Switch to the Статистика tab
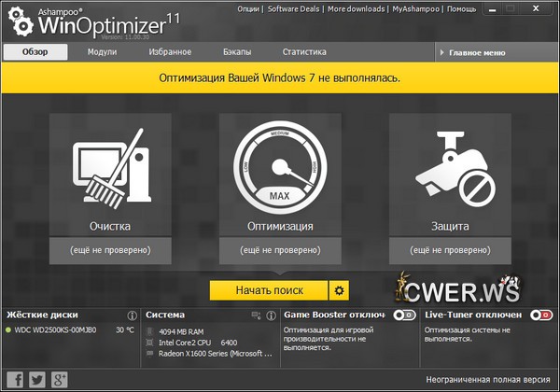The width and height of the screenshot is (560, 392). pos(304,52)
